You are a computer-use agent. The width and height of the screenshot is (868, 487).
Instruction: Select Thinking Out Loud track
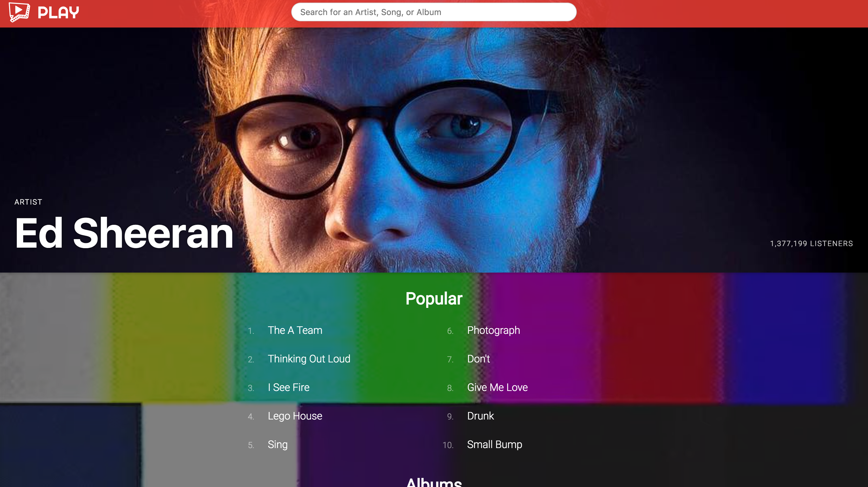[x=309, y=359]
